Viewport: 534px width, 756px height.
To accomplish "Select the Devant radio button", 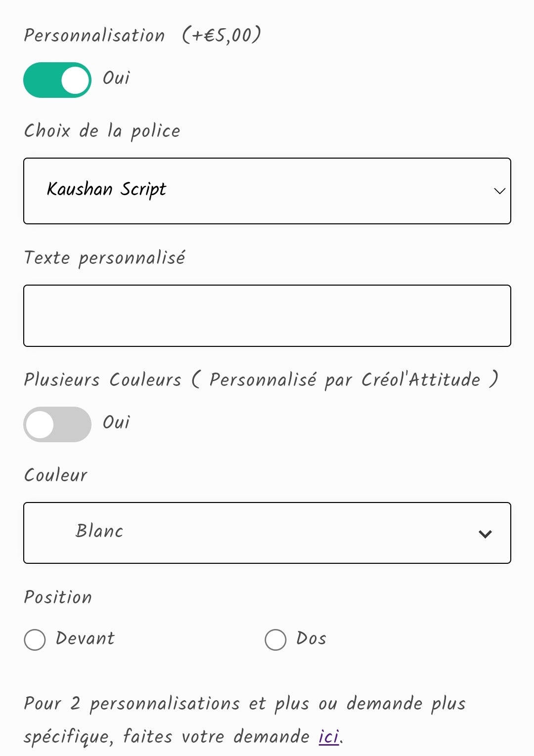I will click(35, 640).
